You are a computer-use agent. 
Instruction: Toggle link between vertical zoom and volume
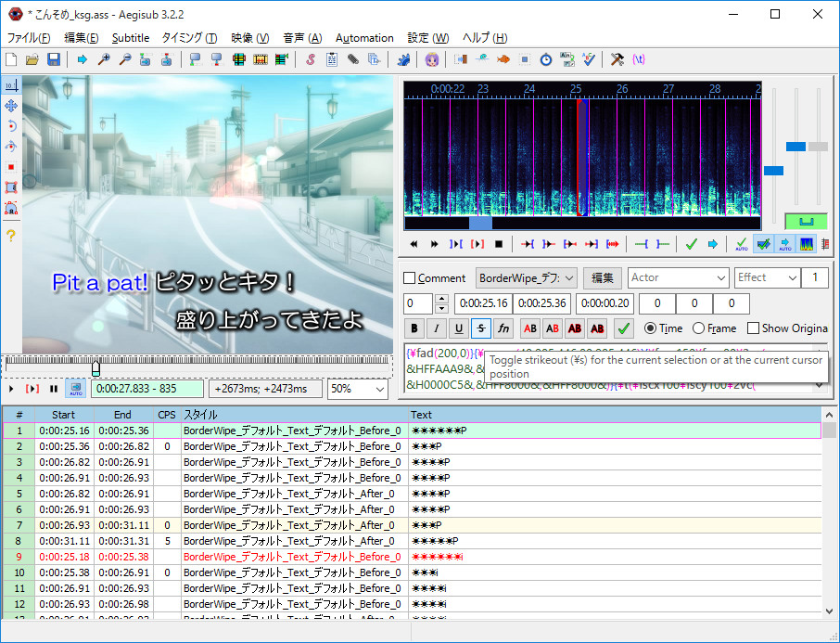(x=807, y=221)
